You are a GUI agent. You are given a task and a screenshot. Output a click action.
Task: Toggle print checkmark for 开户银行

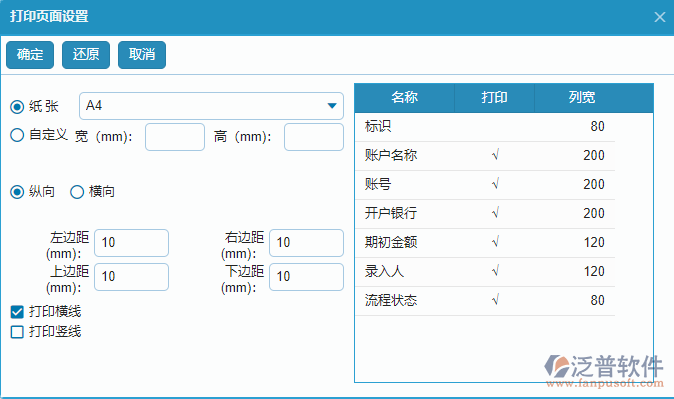tap(494, 214)
